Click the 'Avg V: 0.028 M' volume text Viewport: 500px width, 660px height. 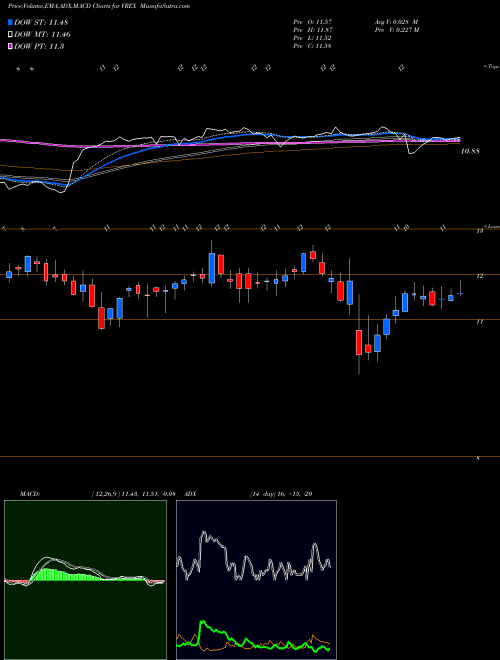click(396, 22)
